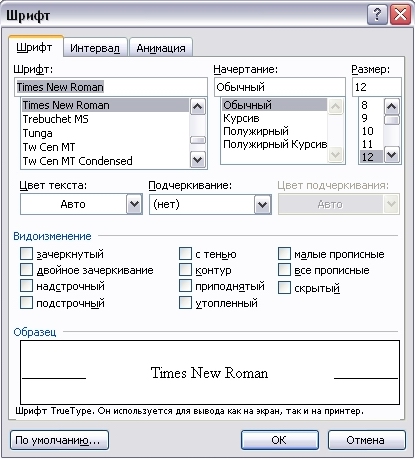
Task: Enable the зачеркнутый checkbox
Action: tap(26, 254)
